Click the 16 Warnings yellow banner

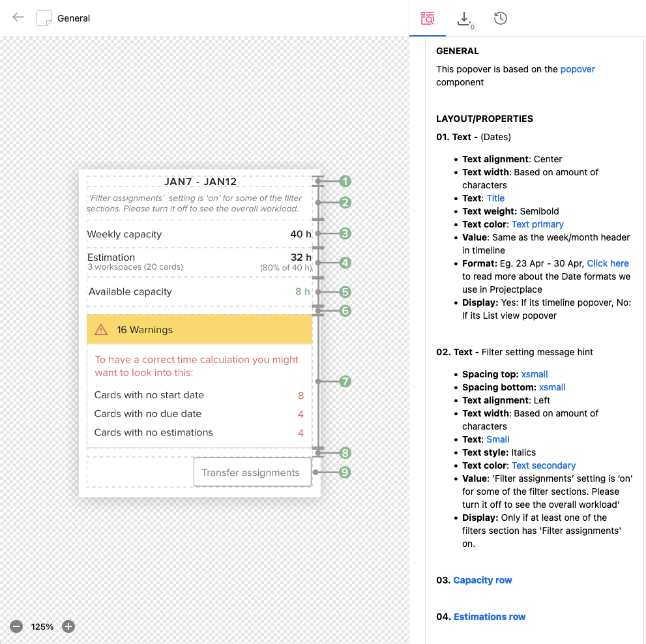coord(199,330)
